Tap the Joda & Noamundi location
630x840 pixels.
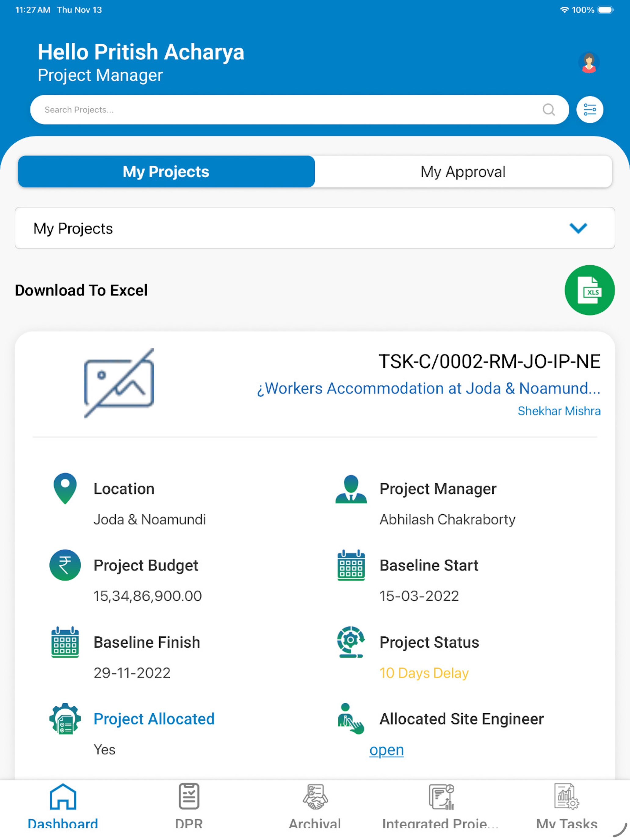coord(150,519)
